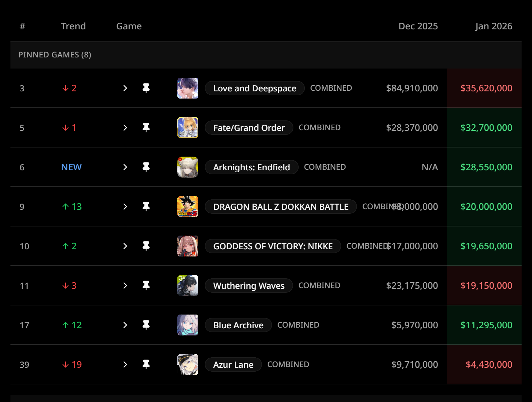532x402 pixels.
Task: Unpin GODDESS OF VICTORY: NIKKE
Action: 146,246
